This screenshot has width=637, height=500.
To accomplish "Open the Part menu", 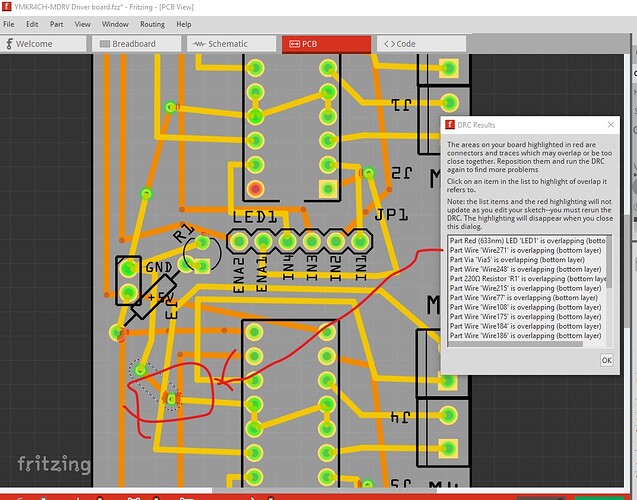I will [x=56, y=24].
